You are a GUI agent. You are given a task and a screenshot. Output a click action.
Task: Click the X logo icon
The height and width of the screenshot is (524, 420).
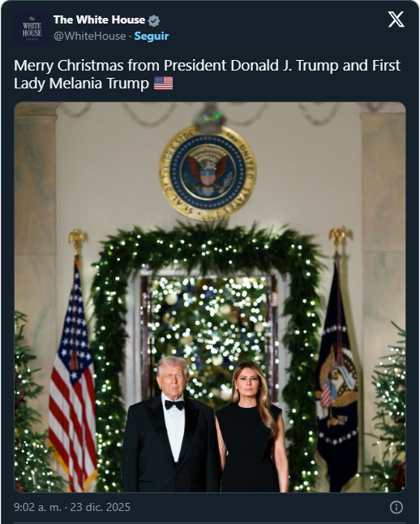[396, 19]
